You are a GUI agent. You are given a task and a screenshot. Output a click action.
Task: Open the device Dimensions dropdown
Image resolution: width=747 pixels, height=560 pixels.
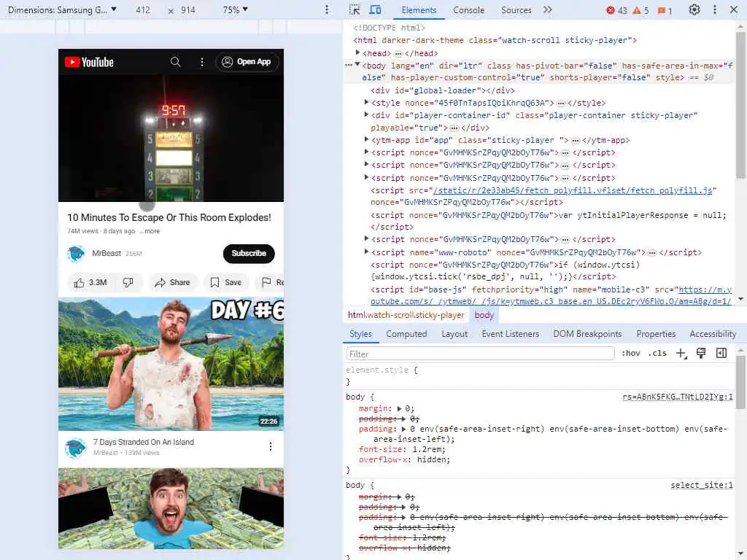[x=62, y=9]
